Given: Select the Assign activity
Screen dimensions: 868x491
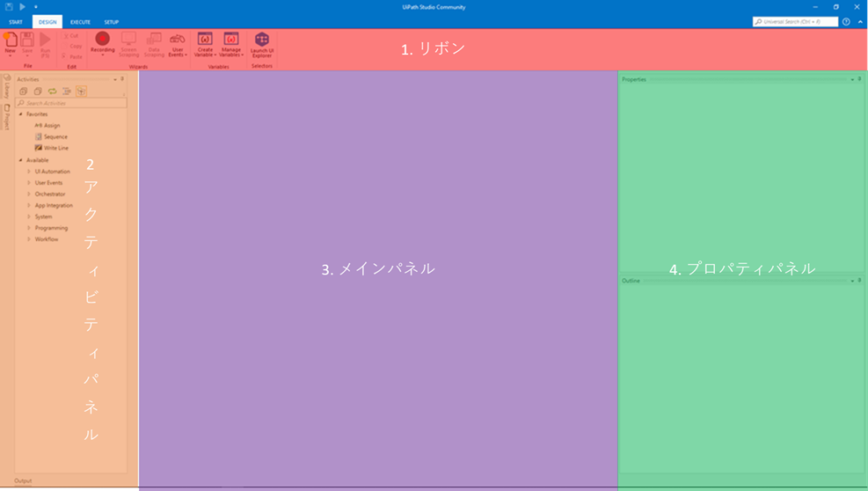Looking at the screenshot, I should (x=47, y=125).
